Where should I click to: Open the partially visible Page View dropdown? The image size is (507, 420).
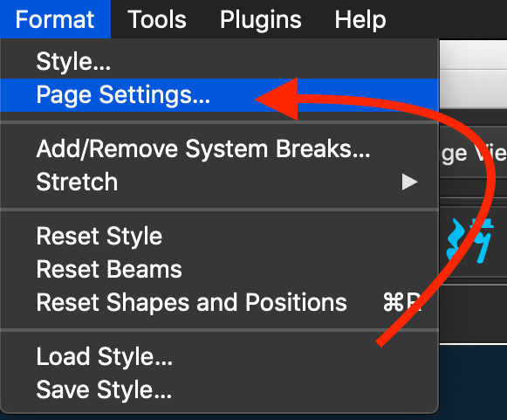(x=473, y=154)
